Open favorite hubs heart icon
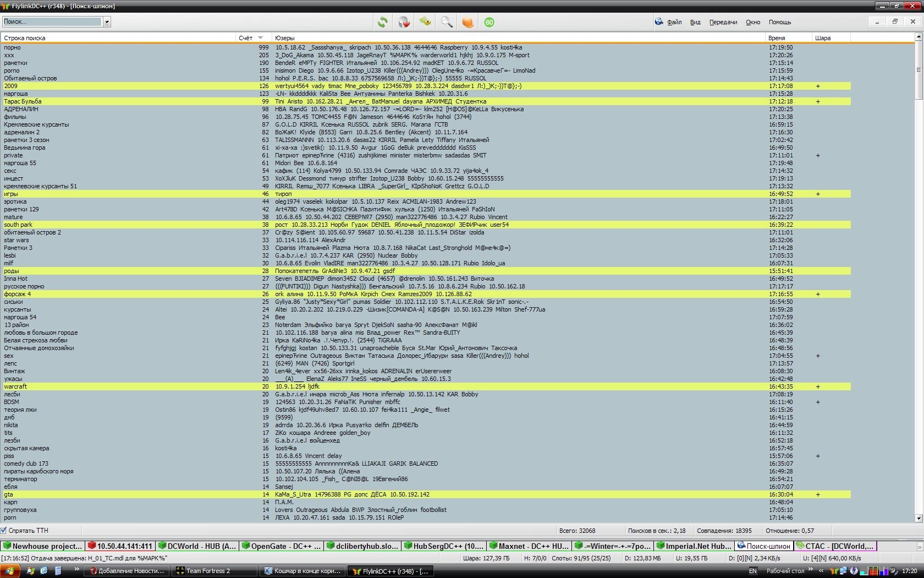Screen dimensions: 924x578 pos(404,22)
